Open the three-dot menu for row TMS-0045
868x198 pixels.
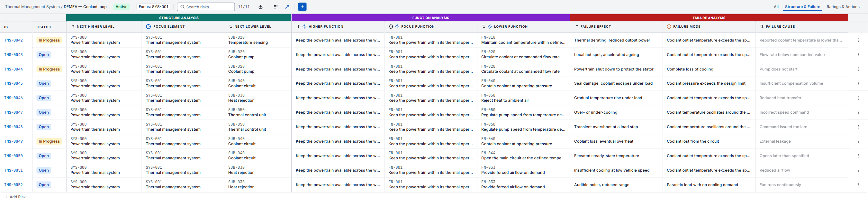coord(858,83)
